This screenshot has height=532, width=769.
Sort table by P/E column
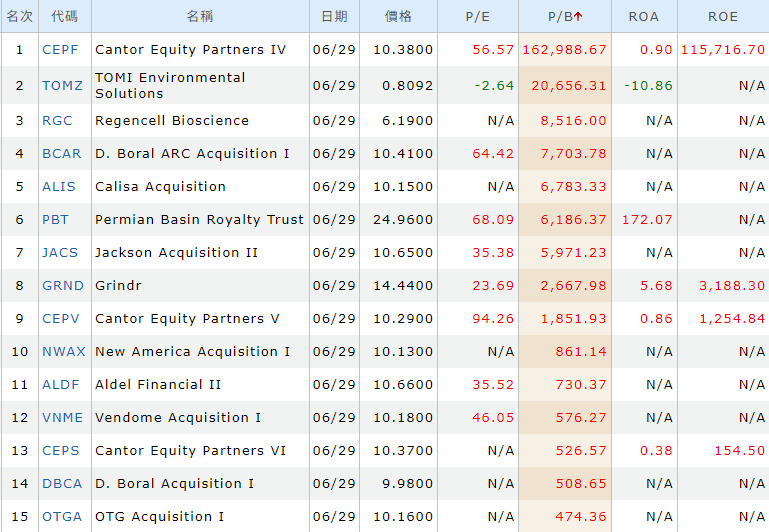[x=477, y=17]
